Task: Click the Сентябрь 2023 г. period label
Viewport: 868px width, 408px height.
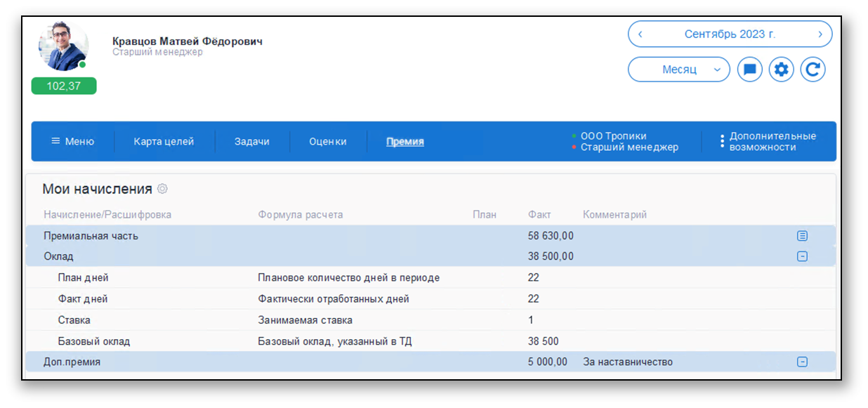Action: (730, 34)
